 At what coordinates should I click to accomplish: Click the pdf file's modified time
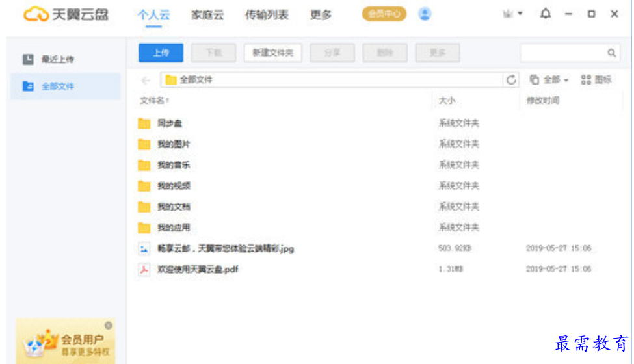point(559,269)
